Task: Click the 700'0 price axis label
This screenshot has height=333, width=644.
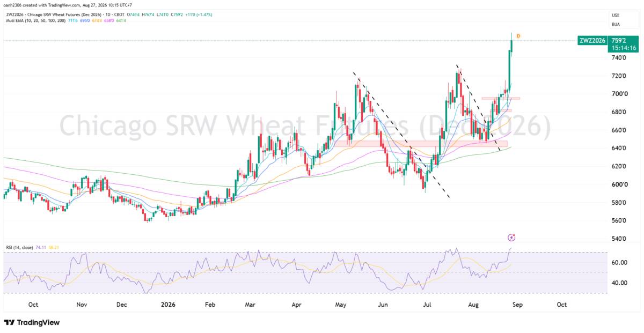Action: click(x=618, y=94)
